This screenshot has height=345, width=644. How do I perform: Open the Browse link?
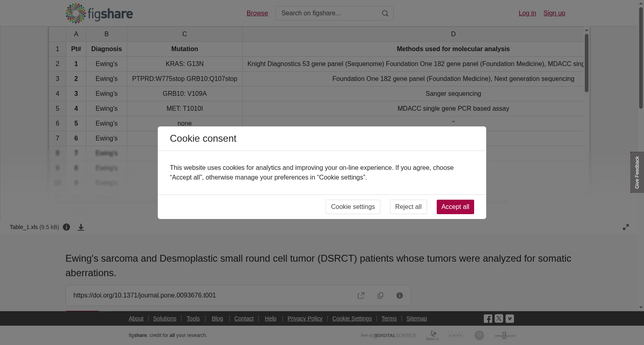[x=257, y=13]
